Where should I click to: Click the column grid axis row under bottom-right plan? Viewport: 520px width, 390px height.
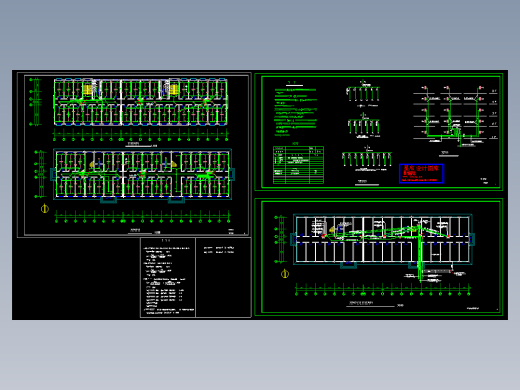pos(383,291)
